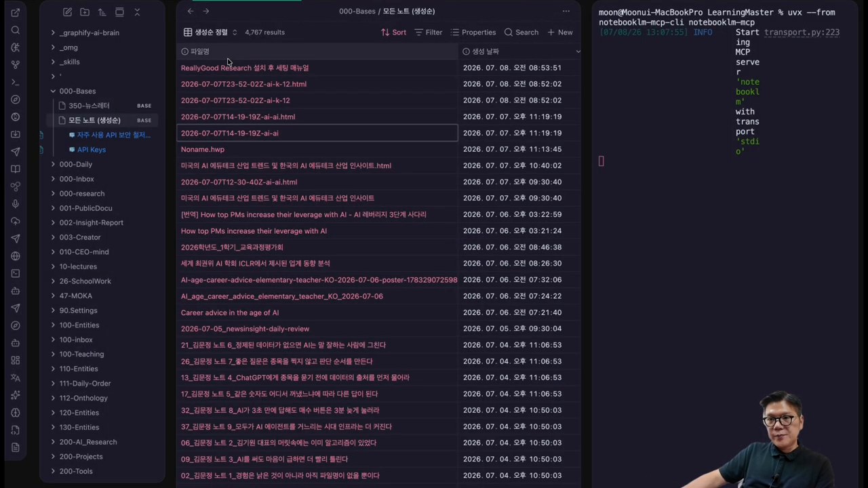Open the 200-Projects folder
Screen dimensions: 868x488
(81, 457)
